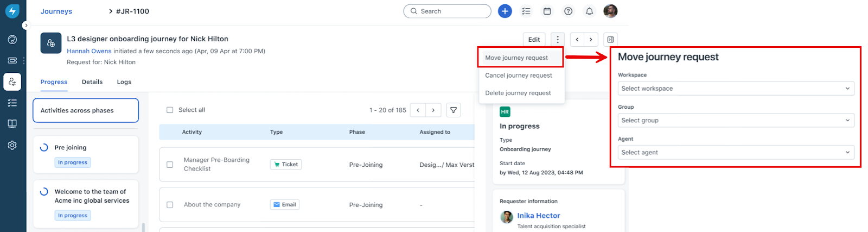Click the #JR-1100 breadcrumb
The width and height of the screenshot is (868, 232).
(132, 11)
